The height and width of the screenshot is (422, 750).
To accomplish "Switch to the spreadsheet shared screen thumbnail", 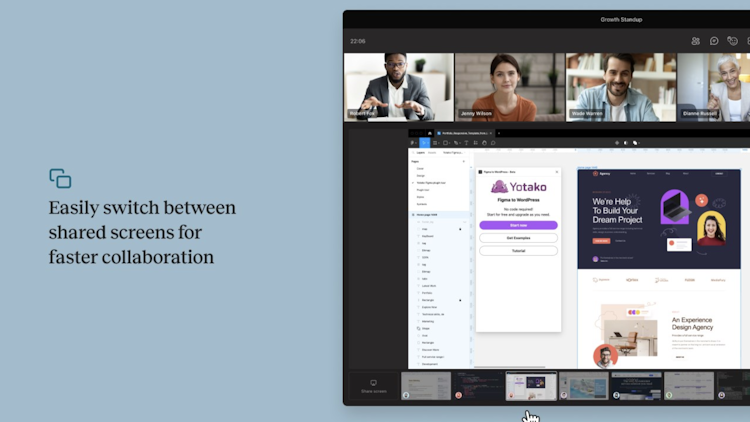I will pyautogui.click(x=689, y=386).
